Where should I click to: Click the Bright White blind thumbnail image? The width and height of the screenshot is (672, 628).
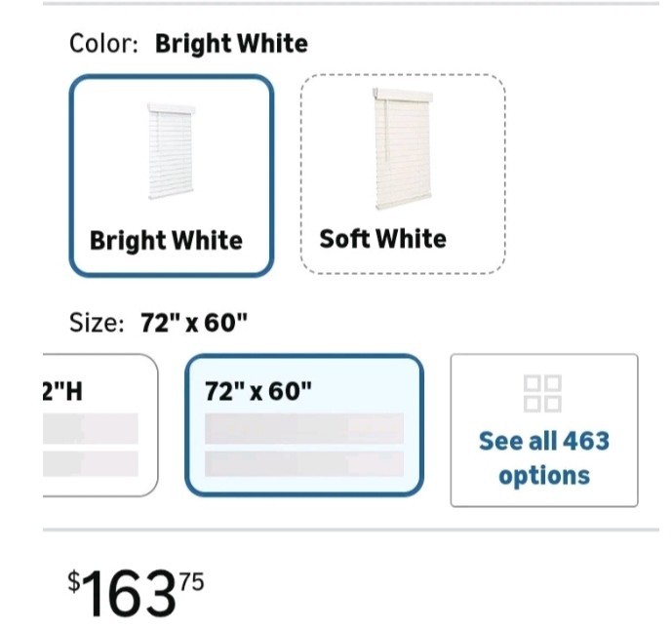click(171, 152)
